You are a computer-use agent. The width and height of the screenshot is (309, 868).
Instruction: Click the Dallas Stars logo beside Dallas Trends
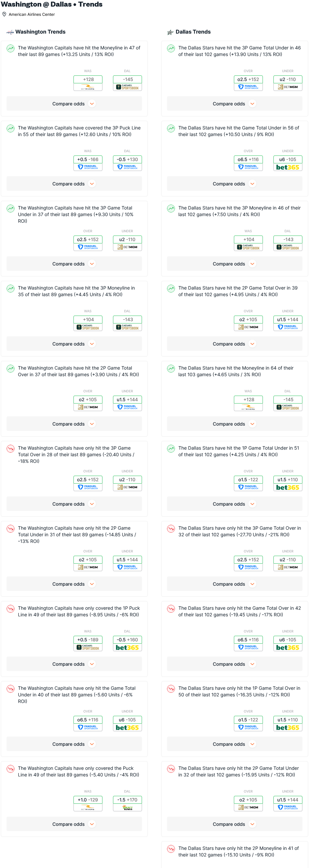[170, 32]
